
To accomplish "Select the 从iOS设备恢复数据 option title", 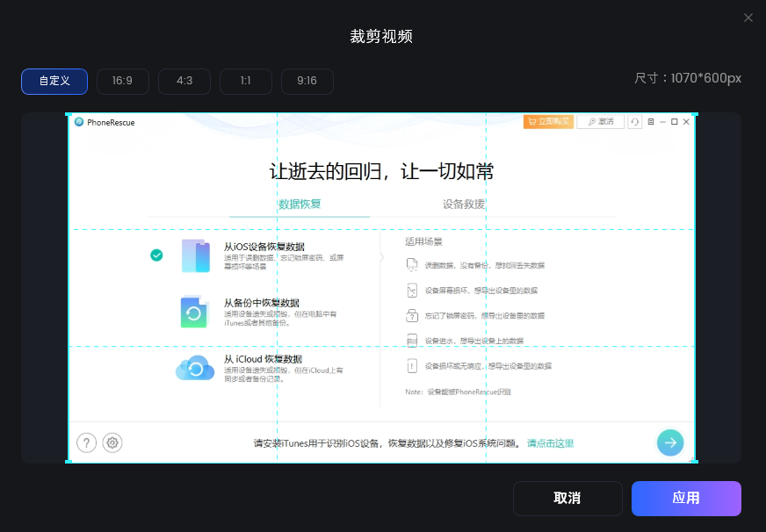I will click(264, 247).
